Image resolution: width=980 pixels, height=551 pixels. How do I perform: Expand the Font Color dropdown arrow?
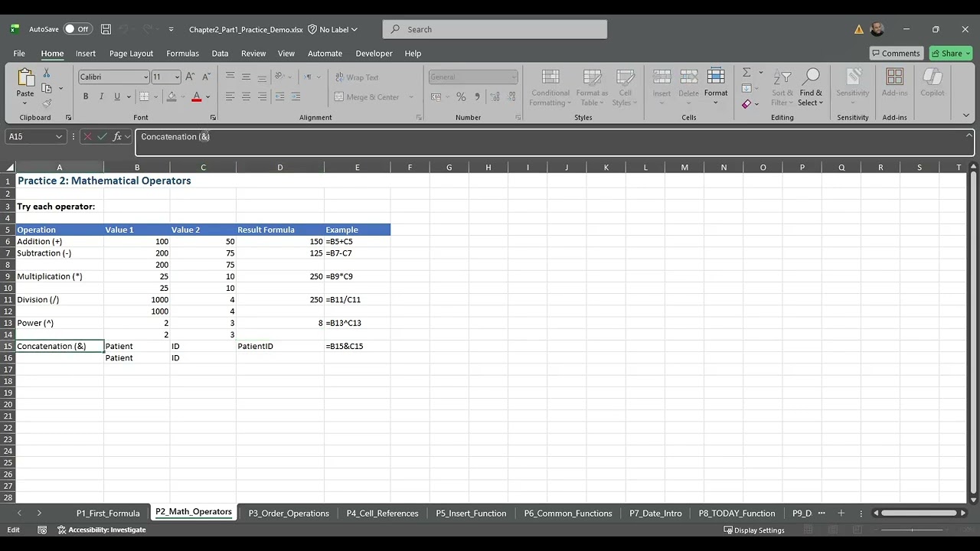pos(207,96)
